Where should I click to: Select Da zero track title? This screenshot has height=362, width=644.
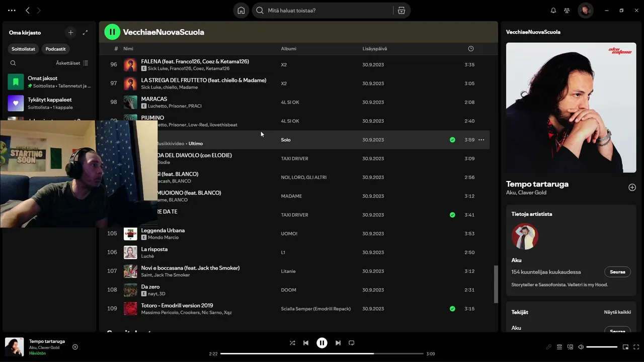(150, 287)
